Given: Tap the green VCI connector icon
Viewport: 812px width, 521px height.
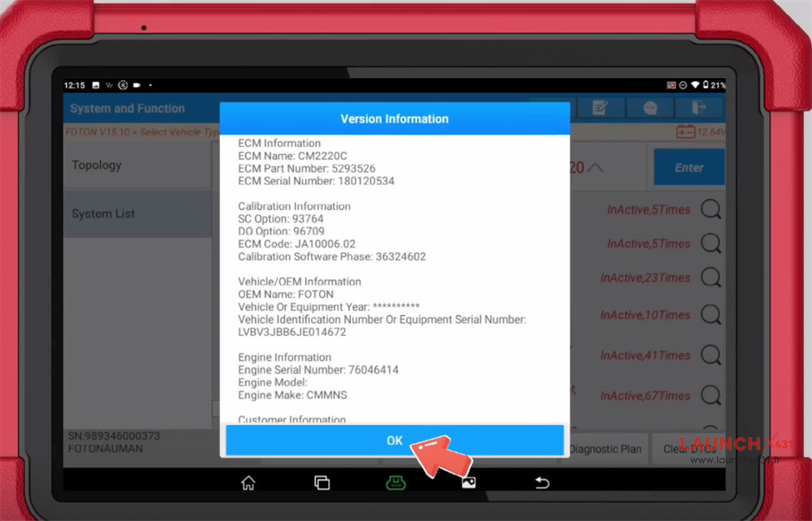Looking at the screenshot, I should point(395,483).
